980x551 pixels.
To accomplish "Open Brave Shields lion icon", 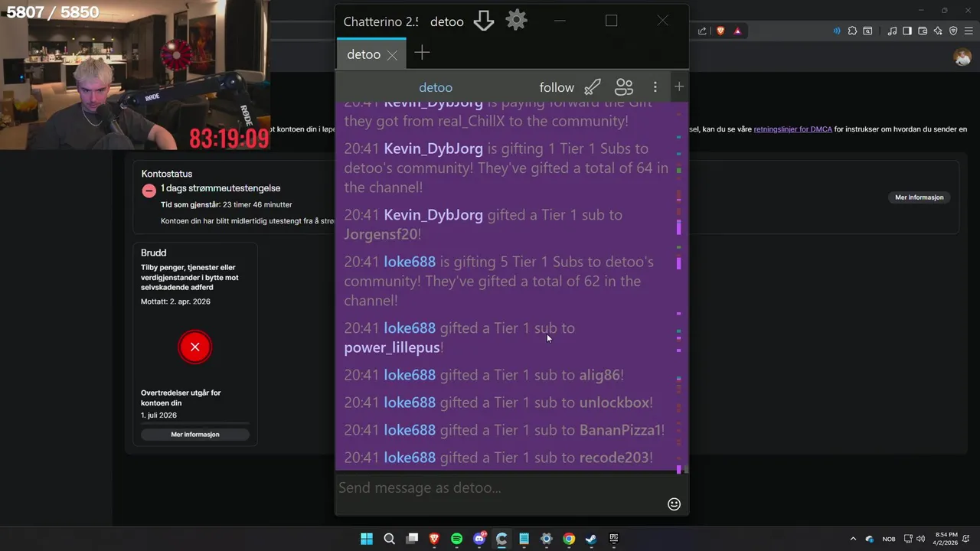I will (720, 31).
